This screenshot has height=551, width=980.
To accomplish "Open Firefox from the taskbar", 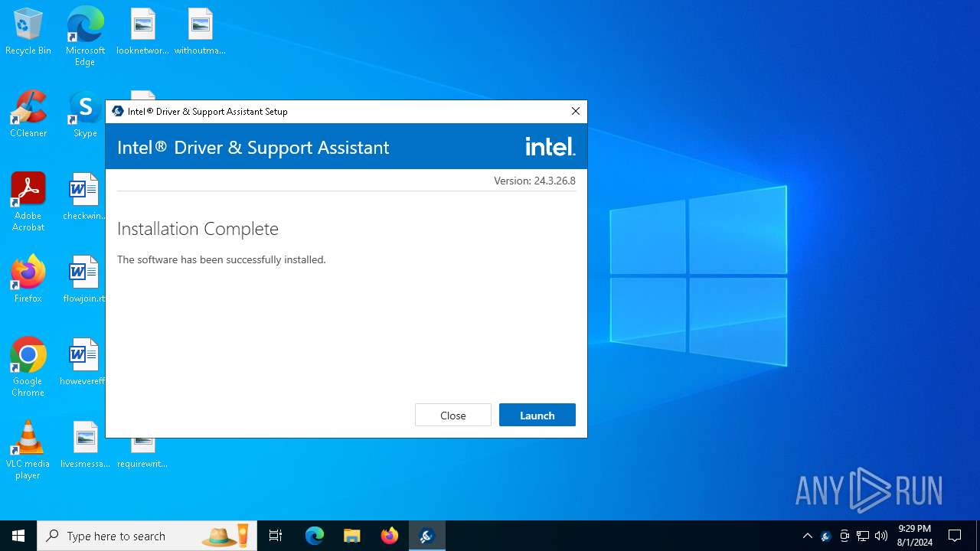I will tap(389, 536).
